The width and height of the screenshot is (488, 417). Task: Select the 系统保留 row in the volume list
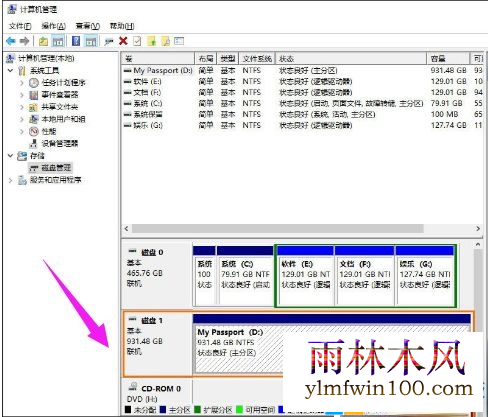pos(302,114)
